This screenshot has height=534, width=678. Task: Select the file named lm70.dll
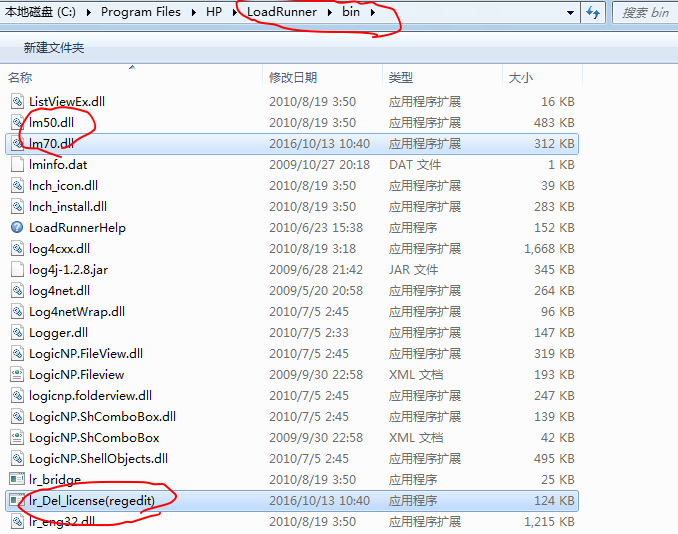51,144
